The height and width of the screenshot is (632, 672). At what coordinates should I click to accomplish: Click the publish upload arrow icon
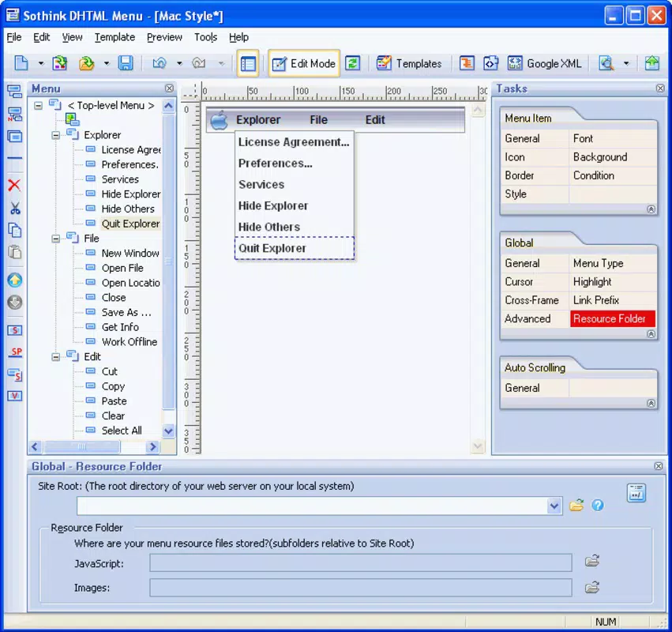651,63
